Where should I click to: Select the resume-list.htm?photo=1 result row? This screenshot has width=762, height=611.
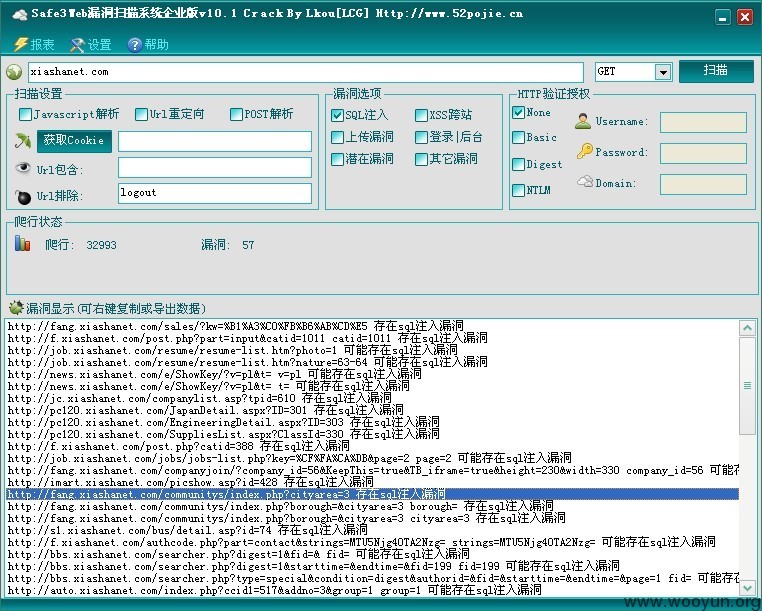373,350
